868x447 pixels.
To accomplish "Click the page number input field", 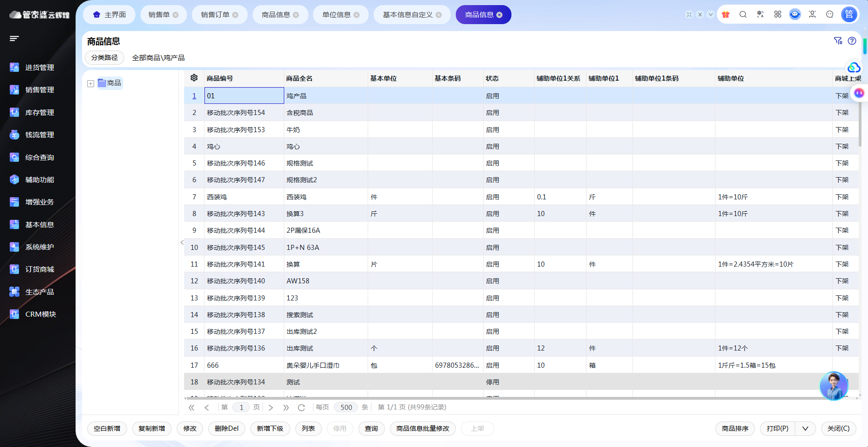I will (241, 407).
